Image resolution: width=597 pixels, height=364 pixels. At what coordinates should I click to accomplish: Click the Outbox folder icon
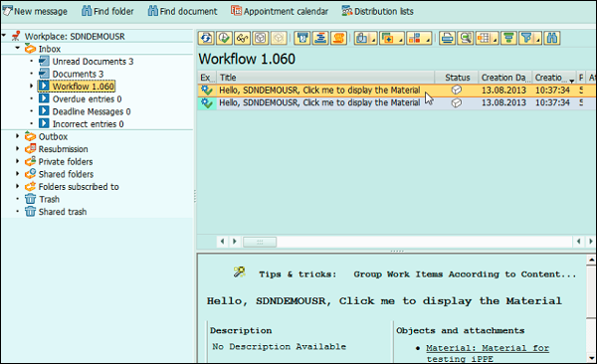coord(30,136)
